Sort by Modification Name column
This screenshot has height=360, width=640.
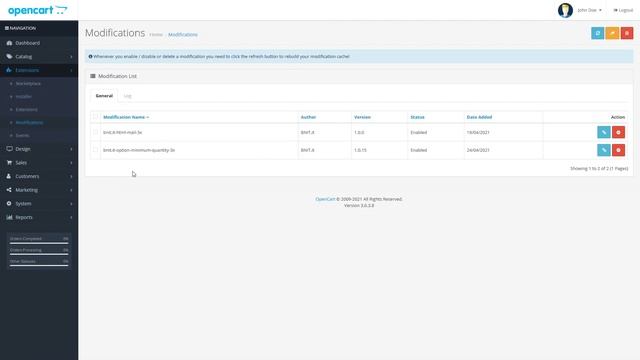[126, 117]
